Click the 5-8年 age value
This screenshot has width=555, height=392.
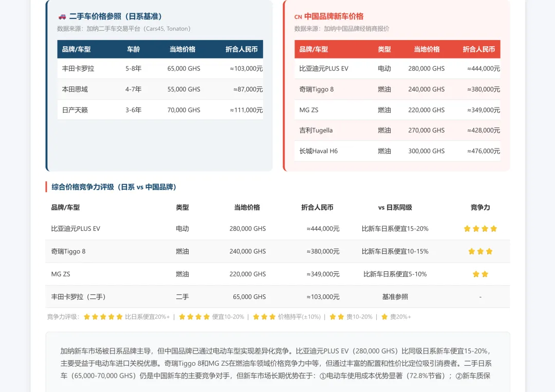coord(134,69)
